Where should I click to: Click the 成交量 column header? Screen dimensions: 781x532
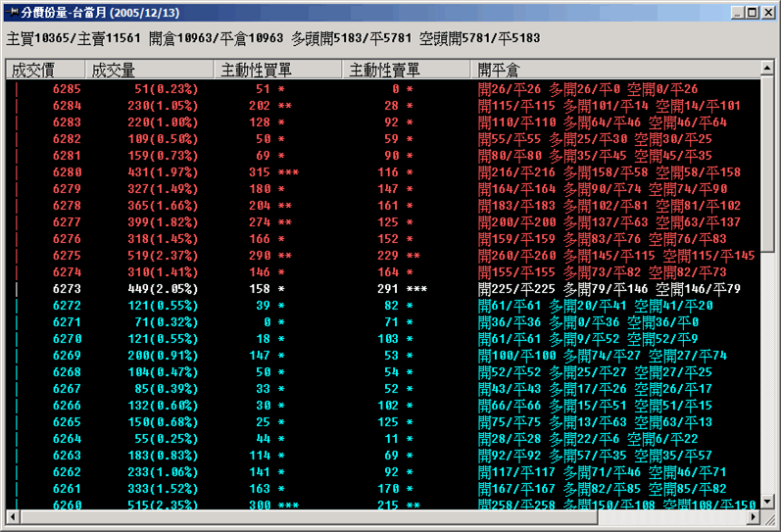tap(149, 70)
